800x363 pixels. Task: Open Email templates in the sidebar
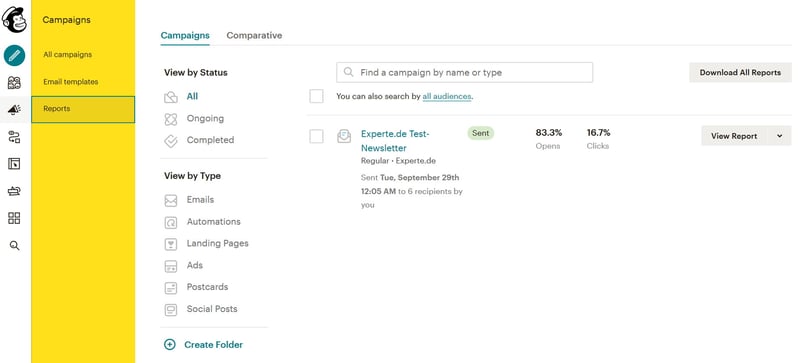pyautogui.click(x=70, y=82)
